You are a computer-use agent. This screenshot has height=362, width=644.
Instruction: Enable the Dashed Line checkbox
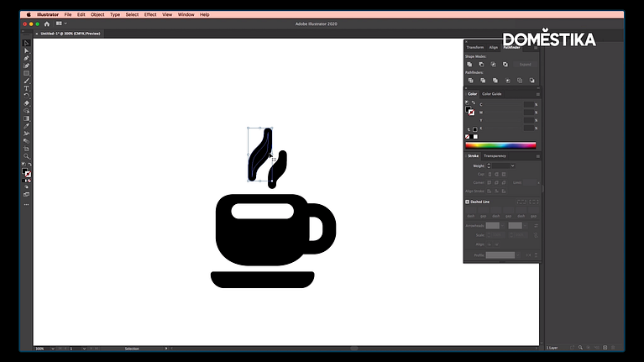(x=468, y=202)
